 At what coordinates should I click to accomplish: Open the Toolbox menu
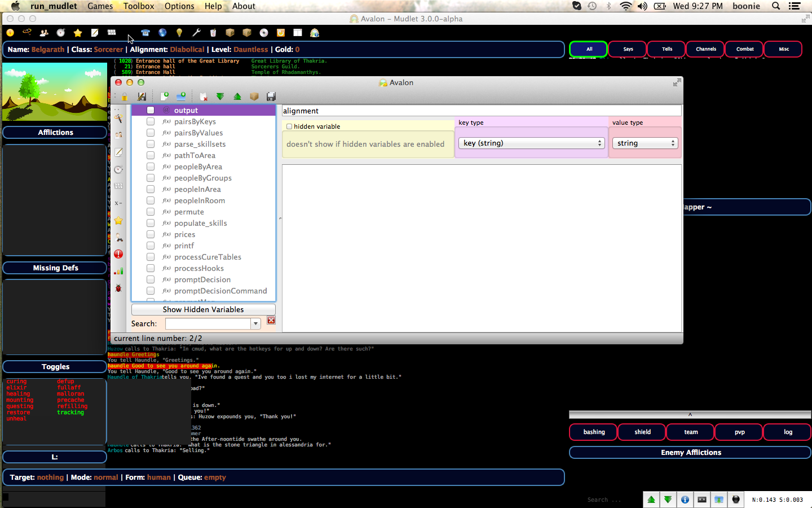[x=139, y=6]
